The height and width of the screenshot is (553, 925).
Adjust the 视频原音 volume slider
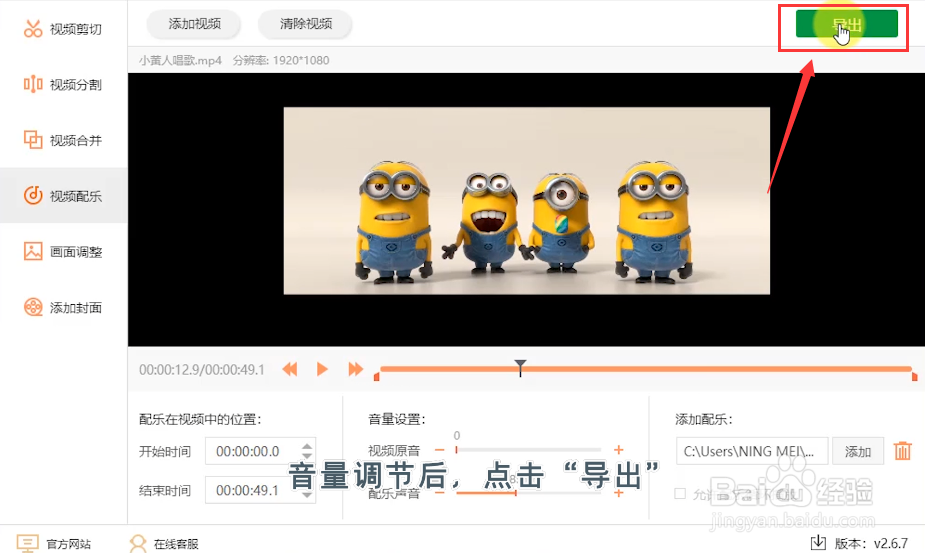coord(529,450)
